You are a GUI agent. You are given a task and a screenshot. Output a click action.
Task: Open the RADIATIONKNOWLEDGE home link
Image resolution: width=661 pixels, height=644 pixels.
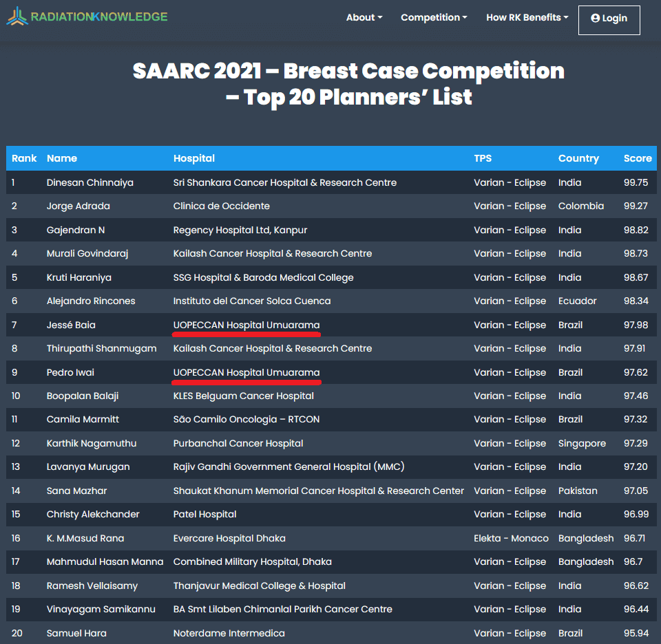98,17
